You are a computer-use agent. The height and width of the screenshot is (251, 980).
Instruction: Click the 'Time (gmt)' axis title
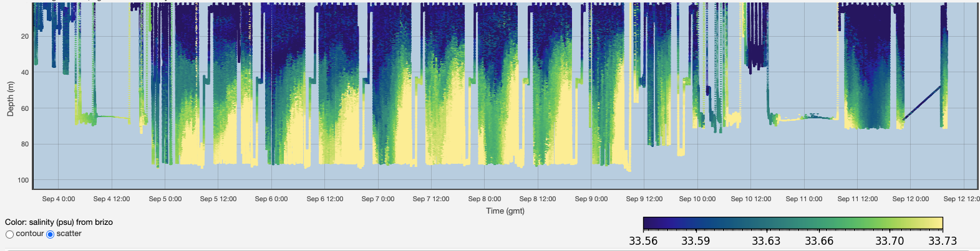505,211
